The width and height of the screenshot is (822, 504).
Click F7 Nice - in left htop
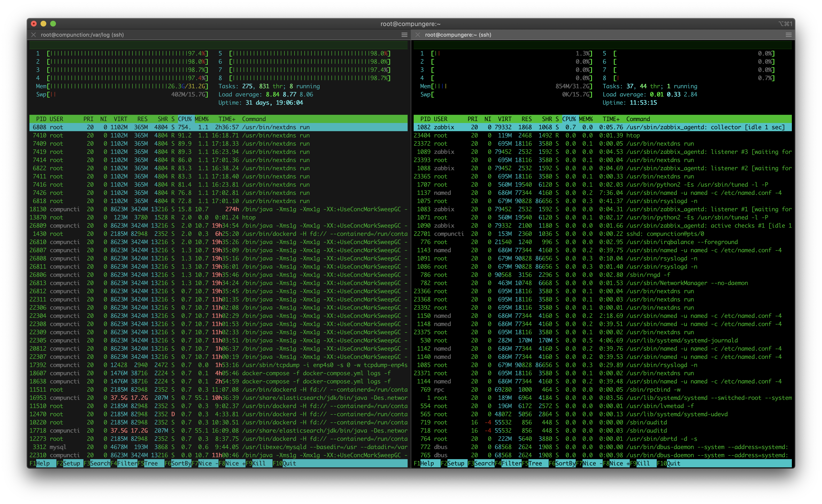point(205,463)
